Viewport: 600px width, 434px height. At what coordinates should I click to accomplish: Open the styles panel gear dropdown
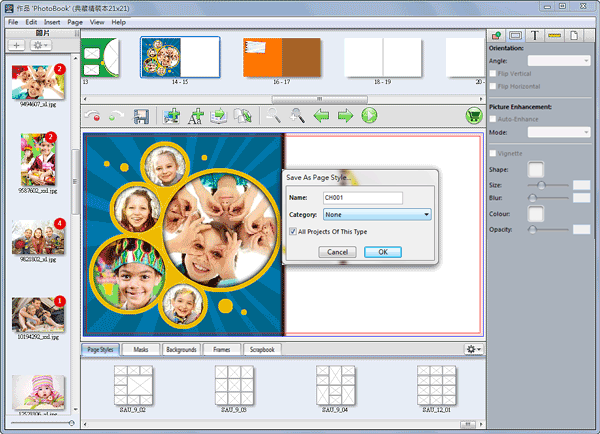point(474,349)
